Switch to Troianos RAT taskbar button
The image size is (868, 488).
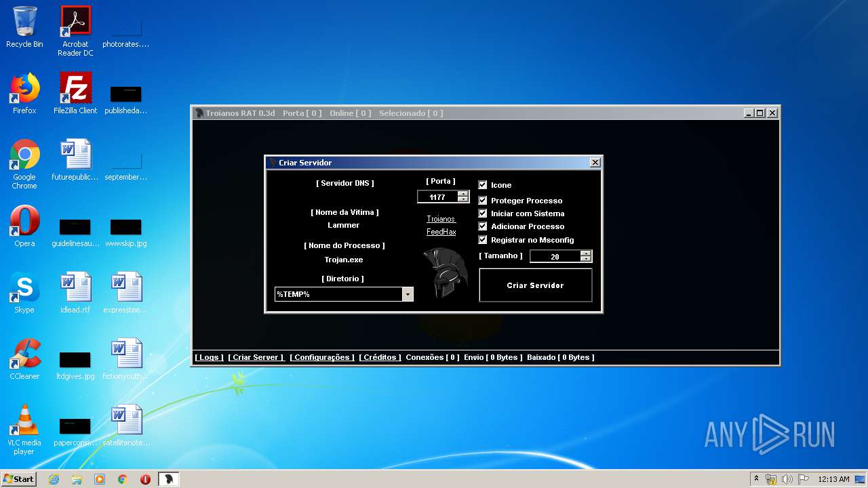tap(169, 479)
